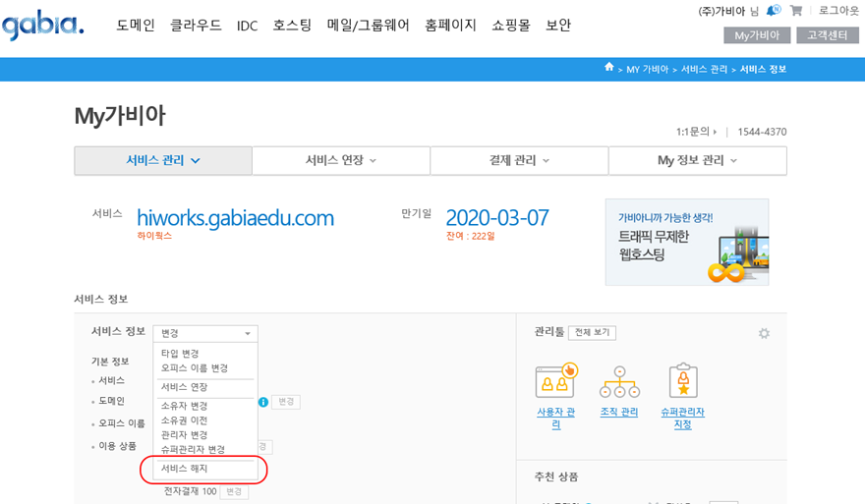Screen dimensions: 865x504
Task: Click the 로그아웃 link
Action: pos(838,10)
